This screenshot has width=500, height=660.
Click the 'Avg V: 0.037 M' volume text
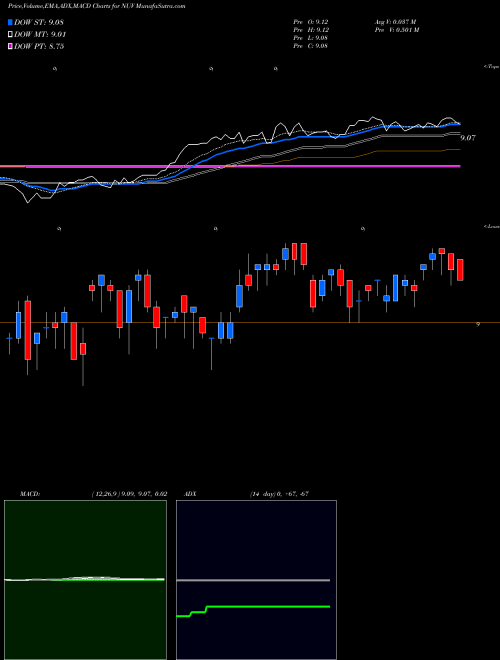[x=395, y=21]
